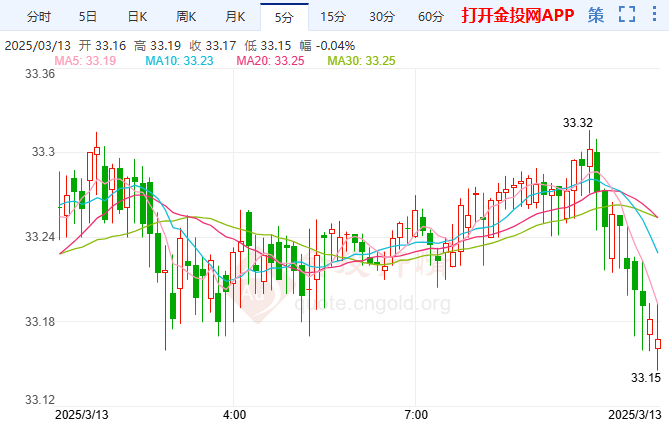Open the 日K candlestick tab
The width and height of the screenshot is (669, 421).
coord(137,17)
